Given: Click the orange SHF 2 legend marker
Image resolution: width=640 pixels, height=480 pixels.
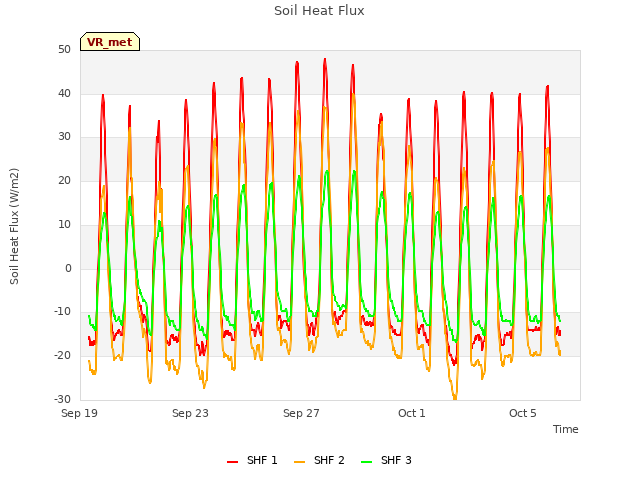Looking at the screenshot, I should point(299,462).
